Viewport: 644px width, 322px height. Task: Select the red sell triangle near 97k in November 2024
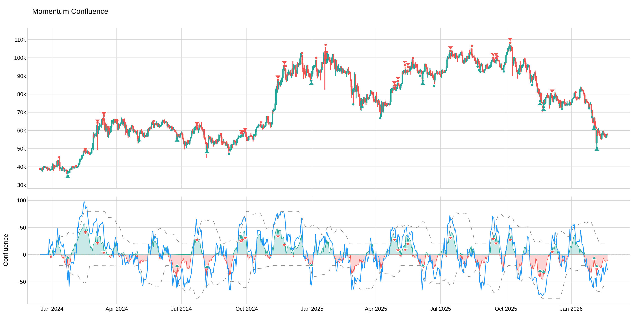pos(284,63)
